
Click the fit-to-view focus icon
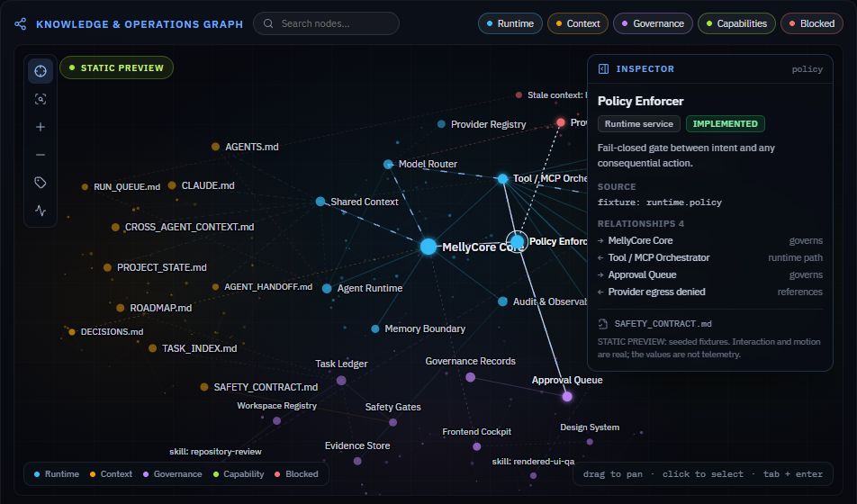(x=41, y=99)
